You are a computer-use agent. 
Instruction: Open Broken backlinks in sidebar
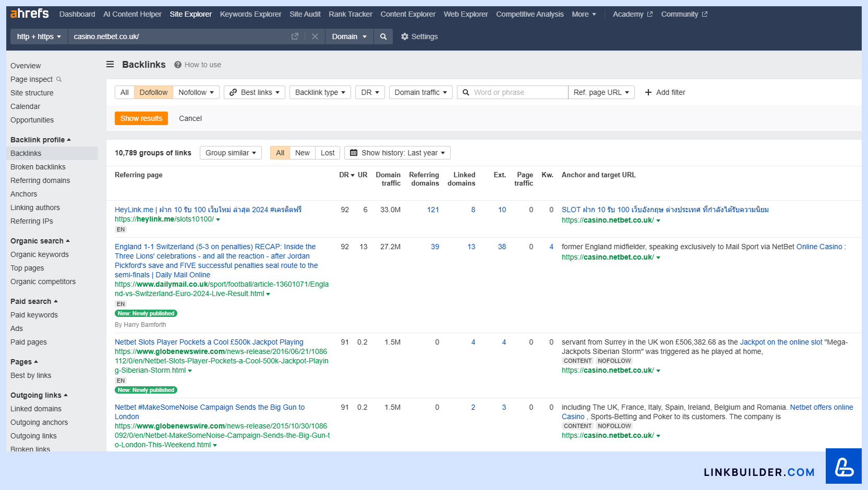pyautogui.click(x=38, y=167)
